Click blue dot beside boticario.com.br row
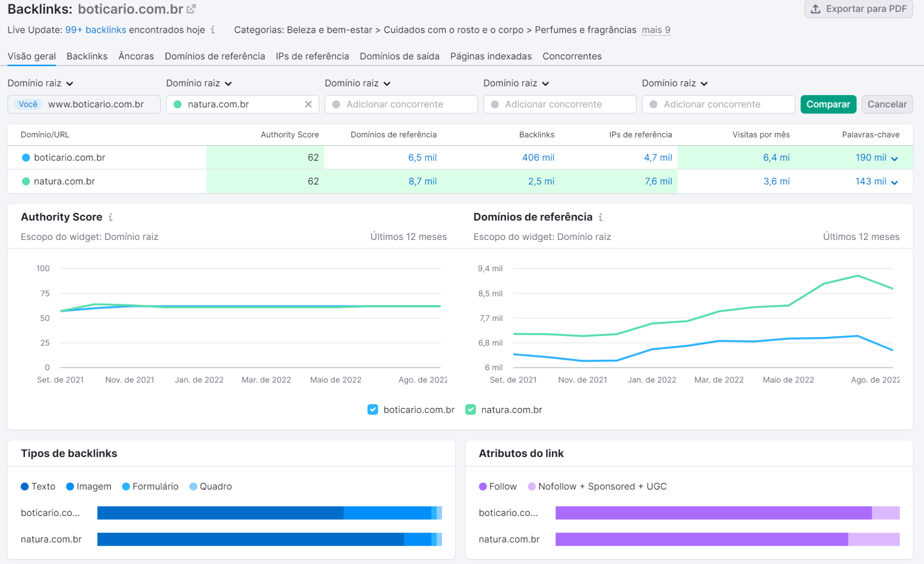924x564 pixels. point(26,158)
